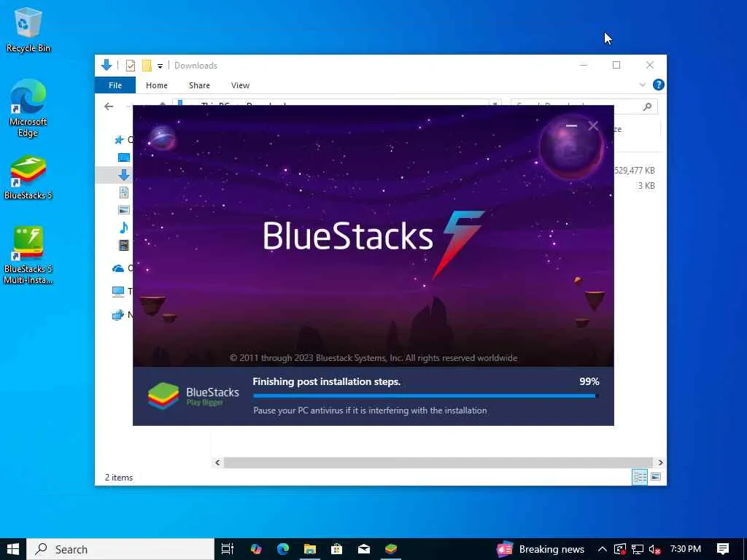The image size is (747, 560).
Task: Click the 7:30 PM clock
Action: (686, 549)
